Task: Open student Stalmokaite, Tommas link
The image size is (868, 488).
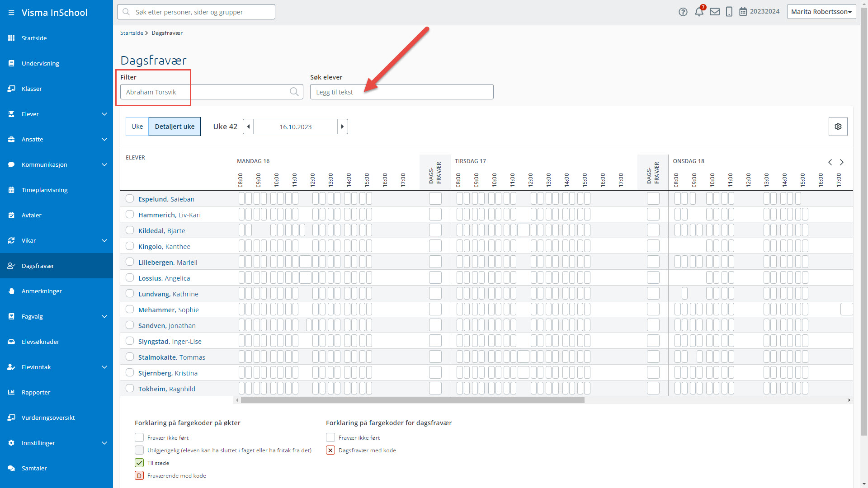Action: (x=172, y=357)
